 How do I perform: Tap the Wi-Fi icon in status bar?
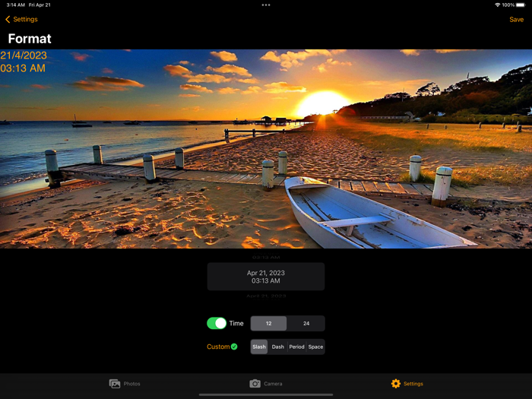click(497, 5)
